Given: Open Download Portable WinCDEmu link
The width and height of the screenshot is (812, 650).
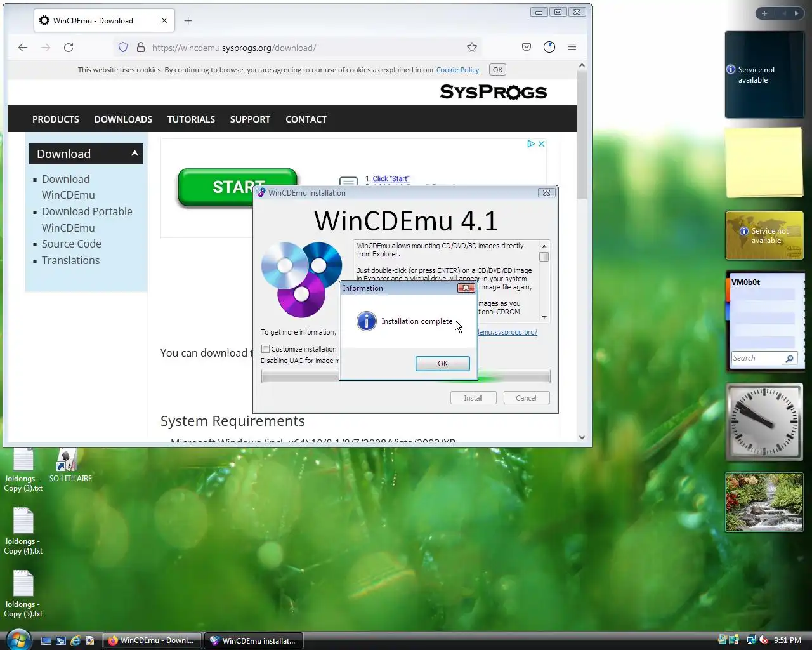Looking at the screenshot, I should tap(87, 220).
